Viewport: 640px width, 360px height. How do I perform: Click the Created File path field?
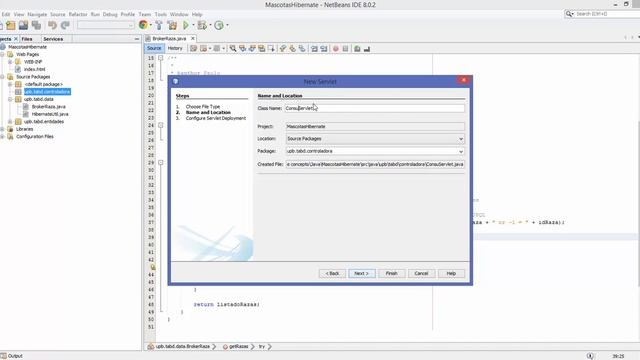pyautogui.click(x=375, y=164)
